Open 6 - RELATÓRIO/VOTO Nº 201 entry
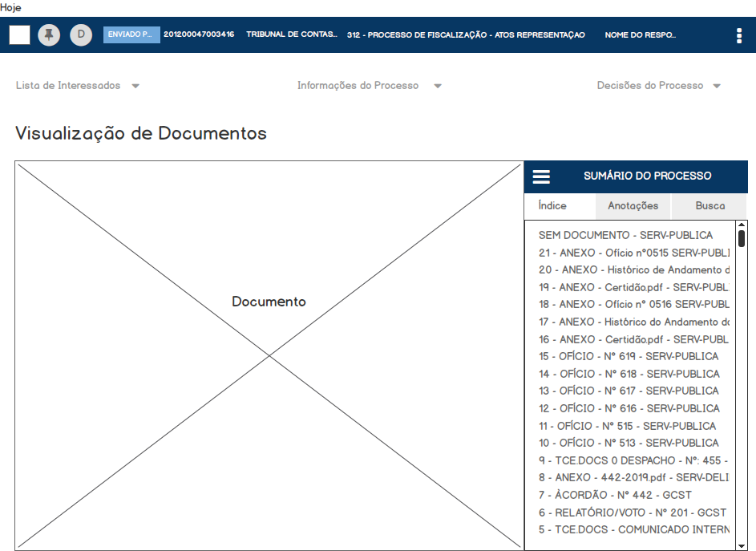 632,513
